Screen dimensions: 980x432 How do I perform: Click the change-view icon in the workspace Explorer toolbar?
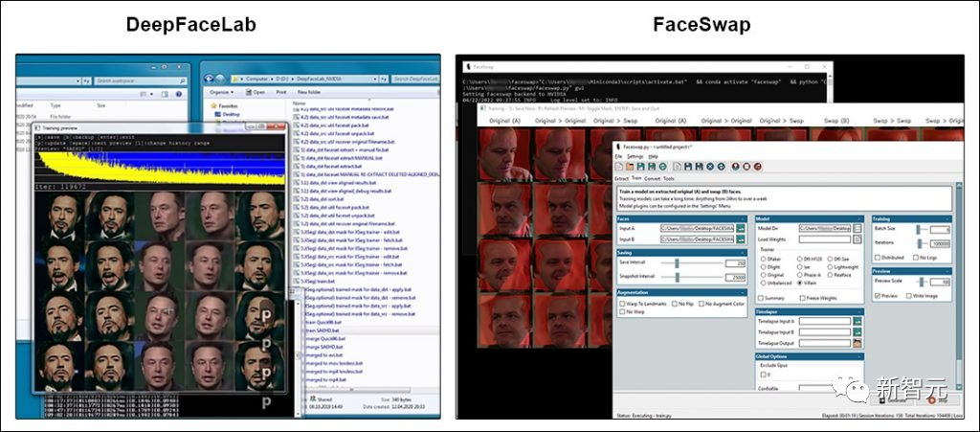tap(144, 94)
